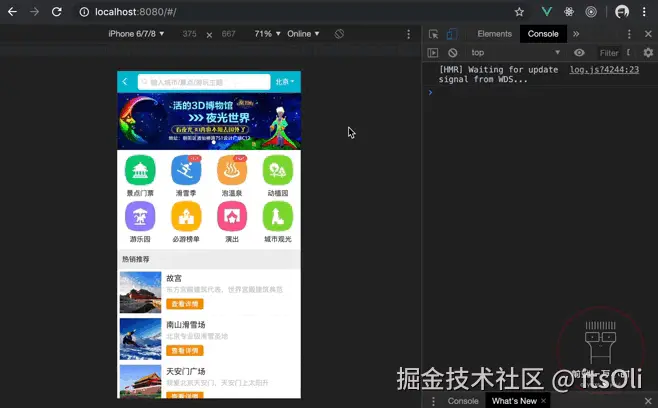The height and width of the screenshot is (408, 658).
Task: Open the top JavaScript context dropdown
Action: pos(516,52)
